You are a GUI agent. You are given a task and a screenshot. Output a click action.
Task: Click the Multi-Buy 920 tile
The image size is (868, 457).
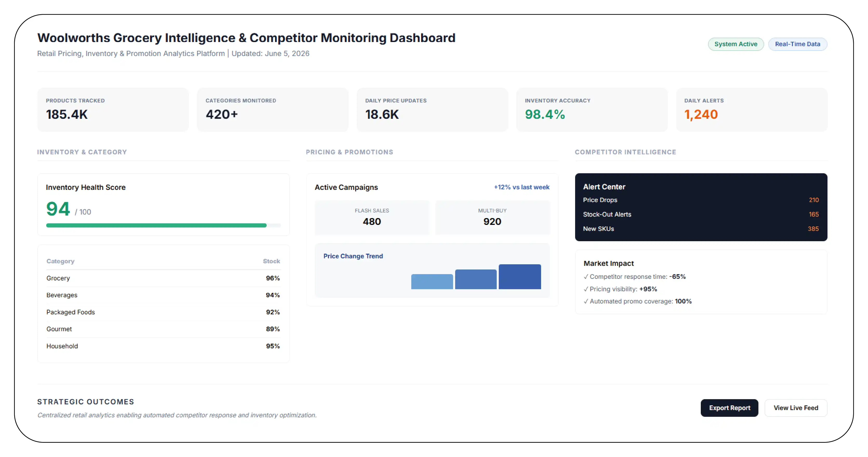(x=492, y=217)
